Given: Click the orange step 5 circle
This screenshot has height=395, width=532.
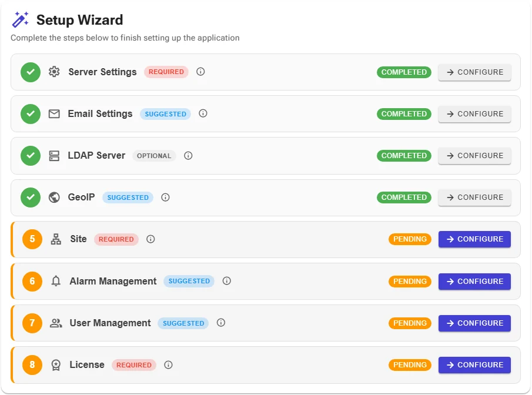Looking at the screenshot, I should 32,239.
